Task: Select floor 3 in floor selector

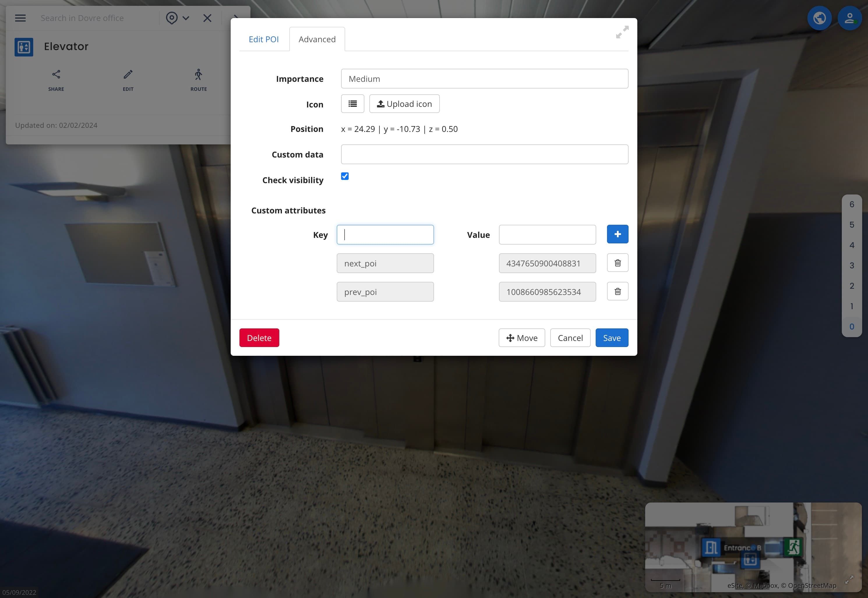Action: pos(851,266)
